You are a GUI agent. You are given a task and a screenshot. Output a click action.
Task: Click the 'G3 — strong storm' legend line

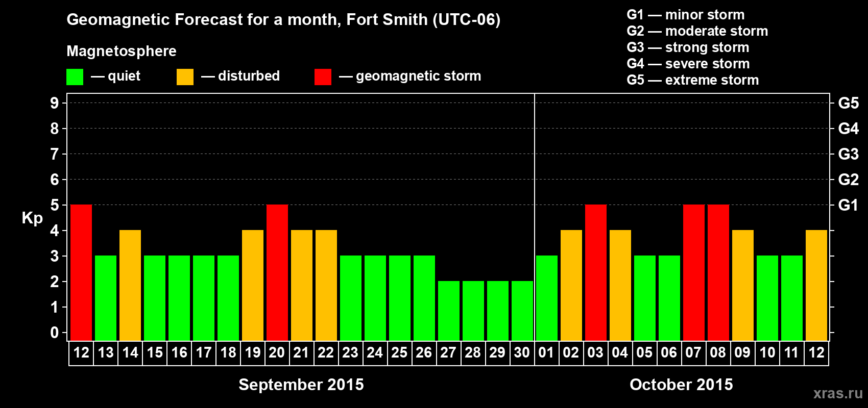coord(688,47)
